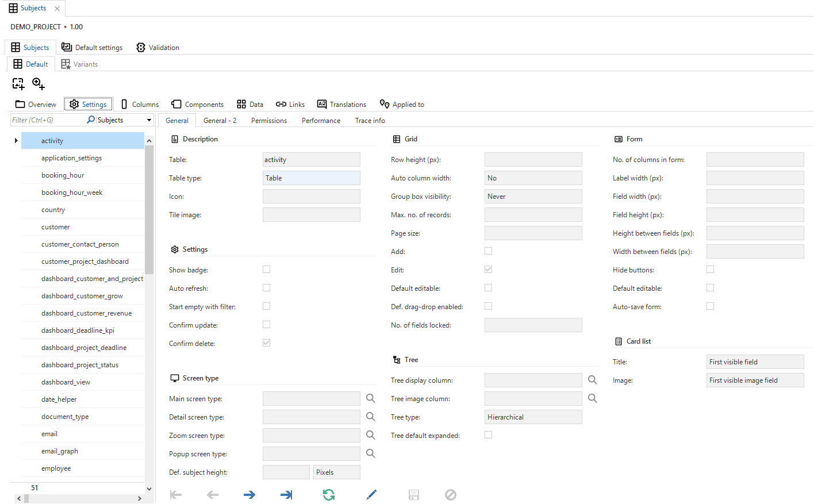Viewport: 818px width, 504px height.
Task: Click the refresh icon in bottom toolbar
Action: pyautogui.click(x=328, y=495)
